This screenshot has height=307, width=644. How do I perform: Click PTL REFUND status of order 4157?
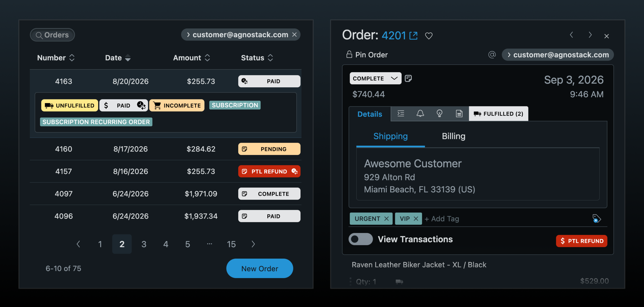pos(269,171)
